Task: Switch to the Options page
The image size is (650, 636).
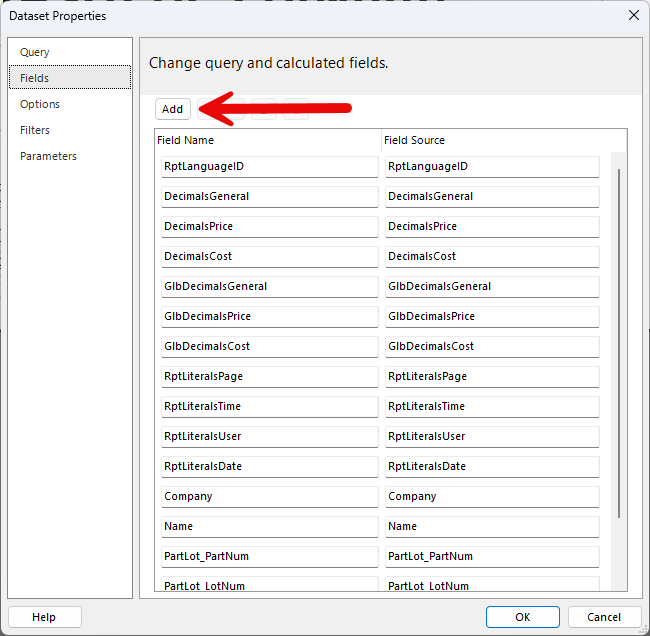Action: (x=40, y=104)
